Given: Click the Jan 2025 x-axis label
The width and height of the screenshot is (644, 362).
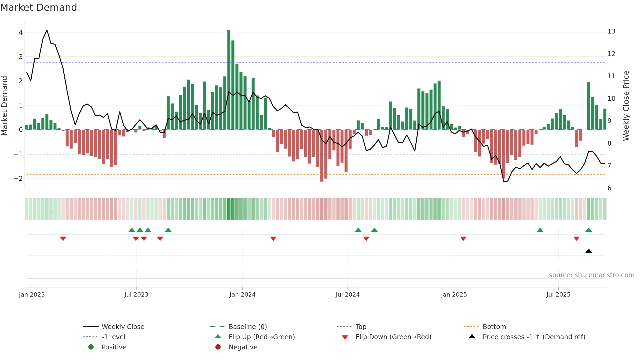Looking at the screenshot, I should [x=454, y=295].
